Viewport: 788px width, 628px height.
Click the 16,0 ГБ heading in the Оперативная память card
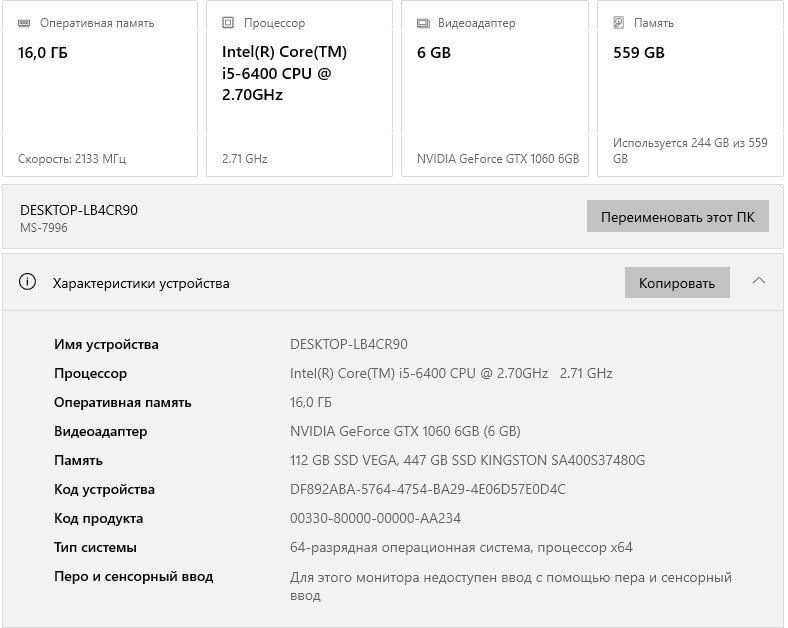click(43, 53)
